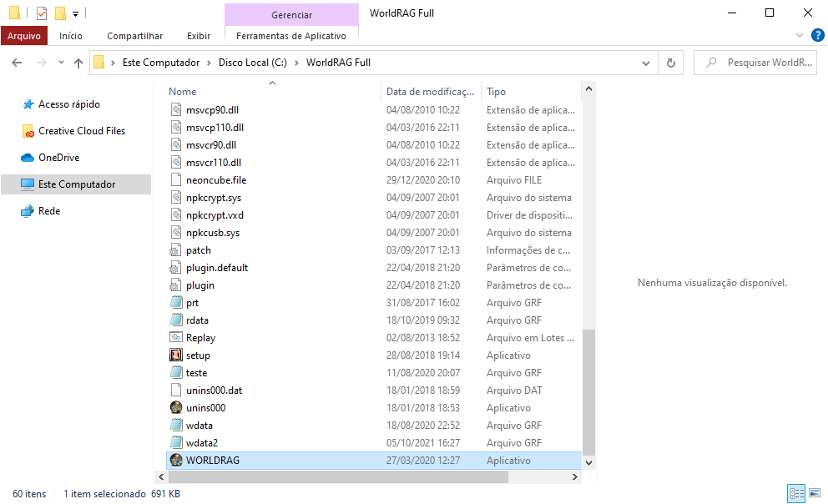The width and height of the screenshot is (828, 504).
Task: Click the msvcp90.dll file icon
Action: click(176, 110)
